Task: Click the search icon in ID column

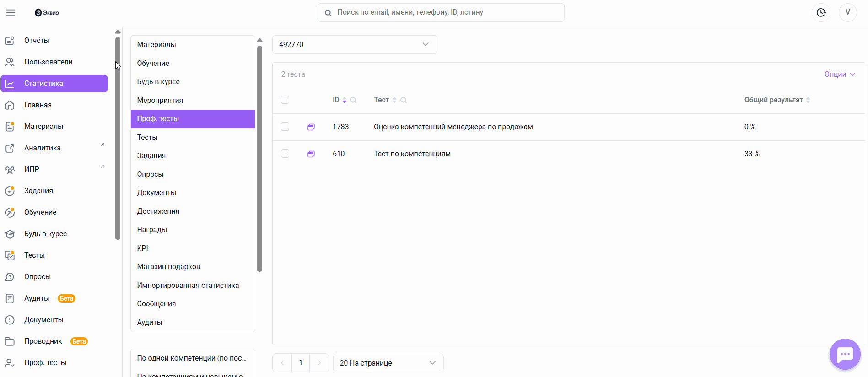Action: [x=353, y=100]
